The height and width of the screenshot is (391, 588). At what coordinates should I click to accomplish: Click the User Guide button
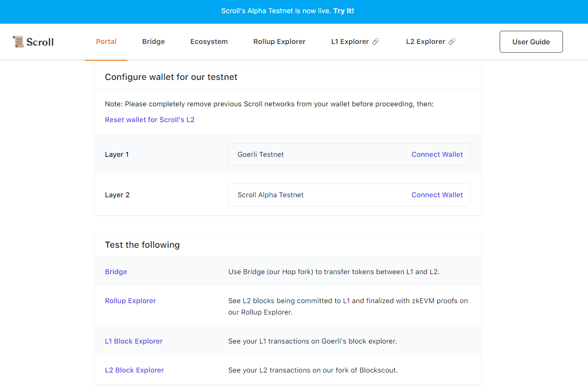pyautogui.click(x=531, y=42)
